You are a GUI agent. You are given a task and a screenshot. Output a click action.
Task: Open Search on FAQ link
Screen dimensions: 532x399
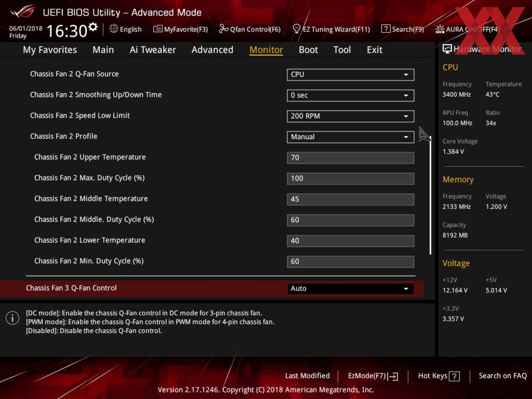coord(503,376)
